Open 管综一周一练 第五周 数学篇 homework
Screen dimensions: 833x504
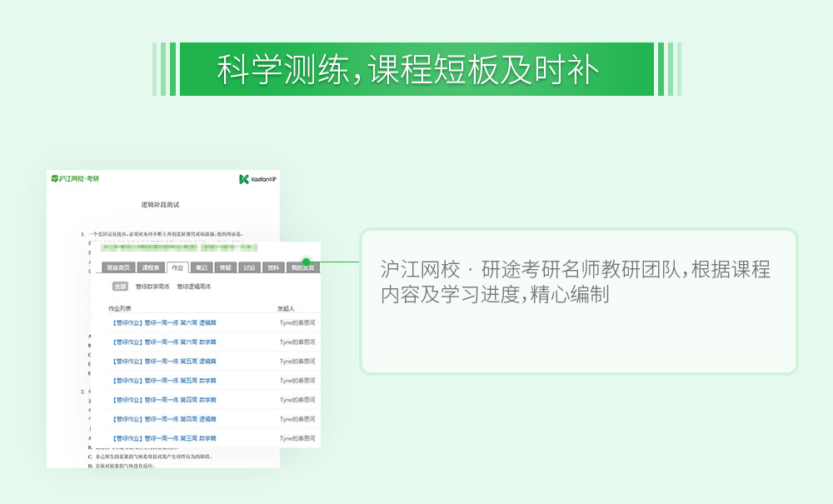pyautogui.click(x=164, y=380)
